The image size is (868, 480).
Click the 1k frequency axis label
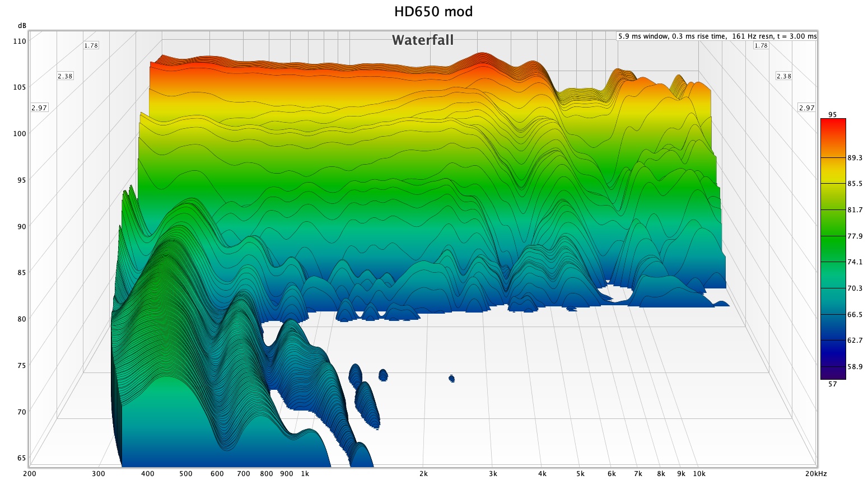(x=305, y=474)
